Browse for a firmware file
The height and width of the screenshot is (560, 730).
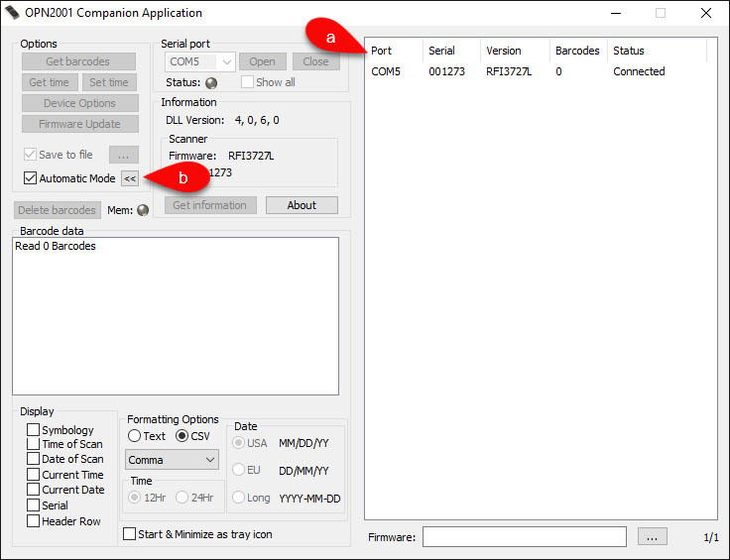pyautogui.click(x=653, y=537)
